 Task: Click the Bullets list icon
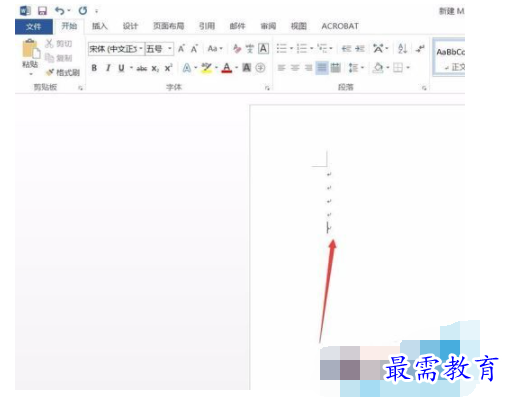pyautogui.click(x=282, y=49)
